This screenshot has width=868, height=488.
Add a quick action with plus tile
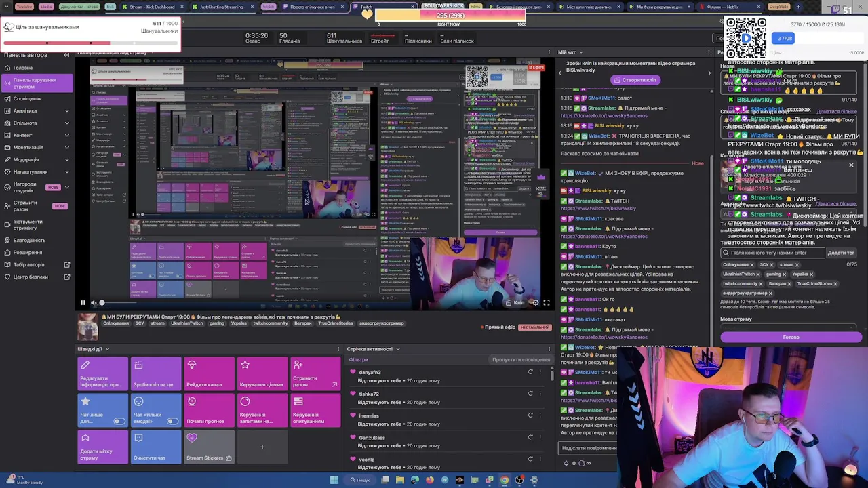262,447
